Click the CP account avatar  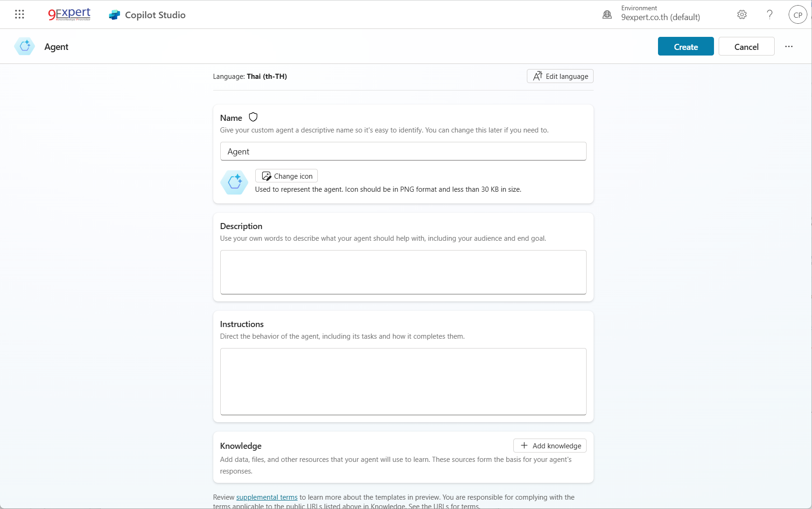coord(798,14)
